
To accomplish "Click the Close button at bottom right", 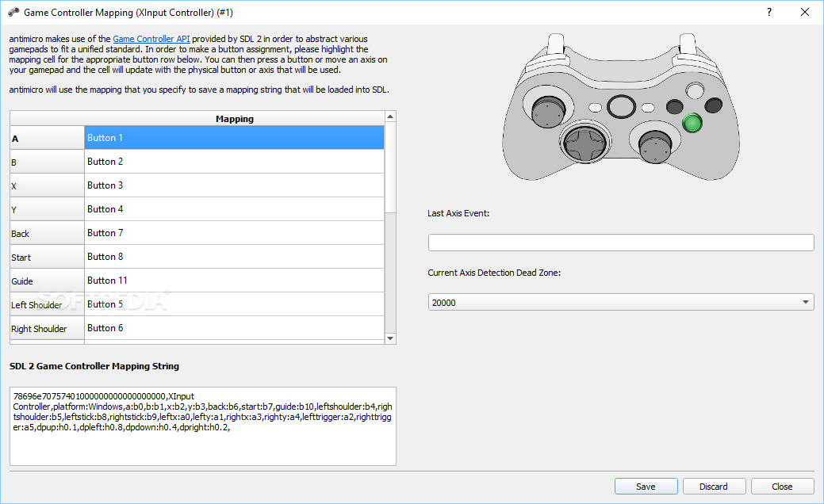I will (782, 486).
